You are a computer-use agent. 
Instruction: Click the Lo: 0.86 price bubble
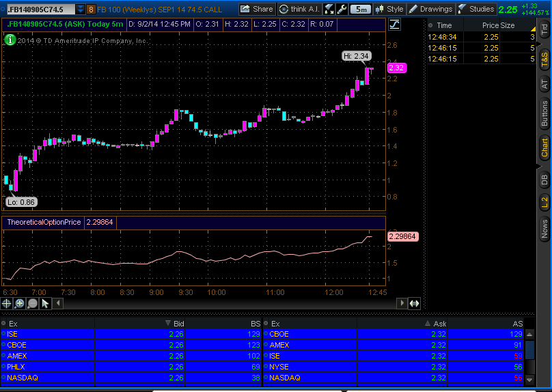21,202
